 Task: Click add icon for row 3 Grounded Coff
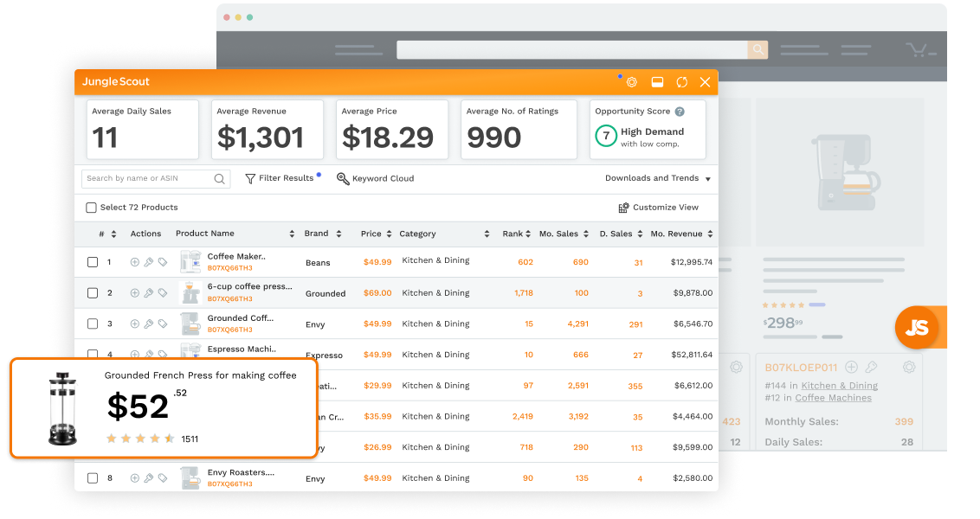pos(134,324)
